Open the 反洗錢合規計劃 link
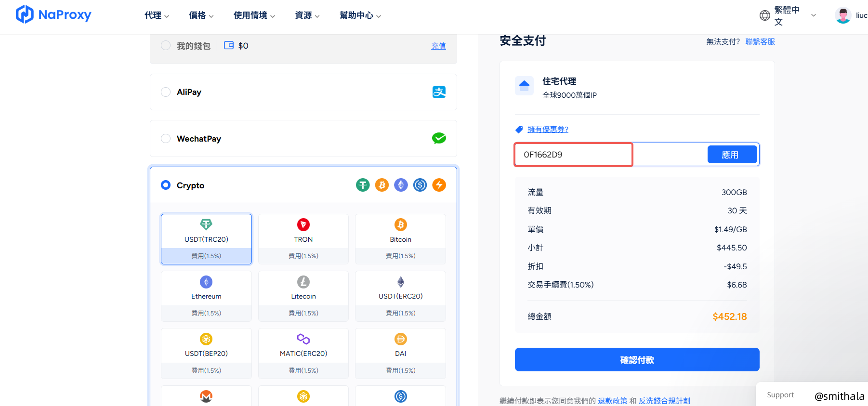The image size is (868, 406). (664, 401)
